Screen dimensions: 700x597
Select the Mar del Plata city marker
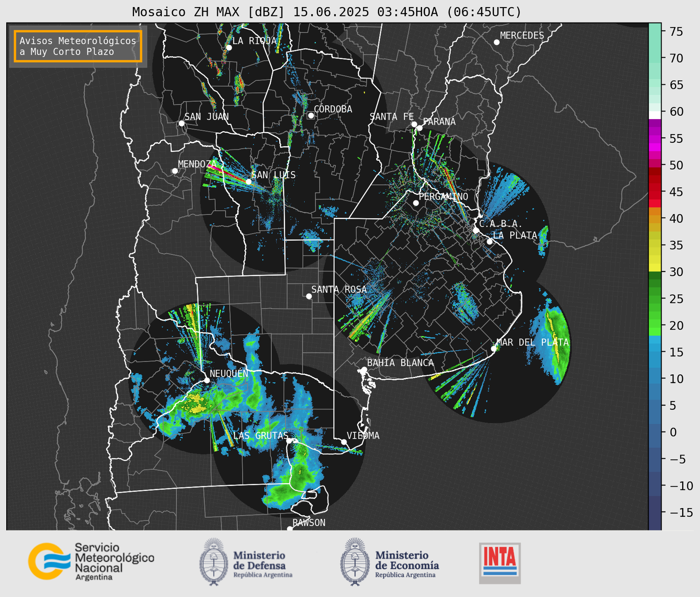click(493, 349)
